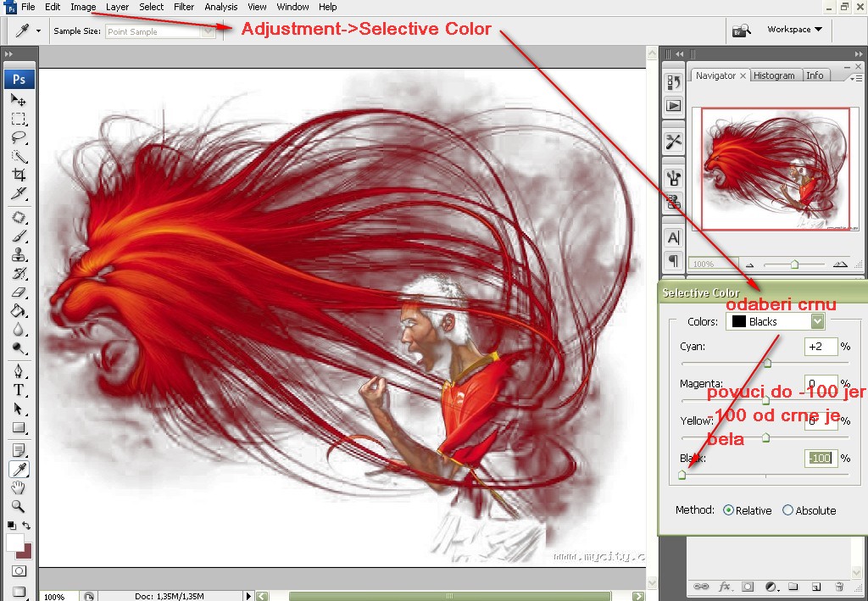Viewport: 868px width, 601px height.
Task: Open adjustment layer menu half-circle icon
Action: (771, 586)
